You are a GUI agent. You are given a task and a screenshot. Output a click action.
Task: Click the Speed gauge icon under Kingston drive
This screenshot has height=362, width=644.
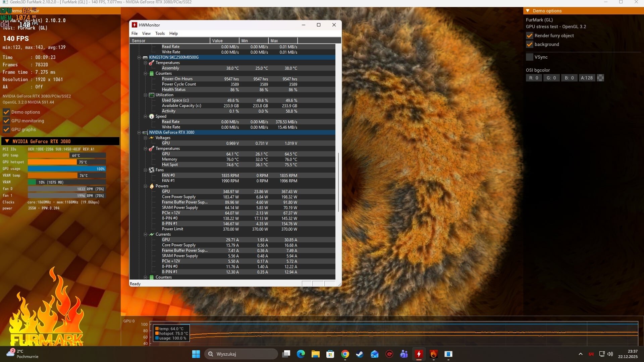coord(152,116)
